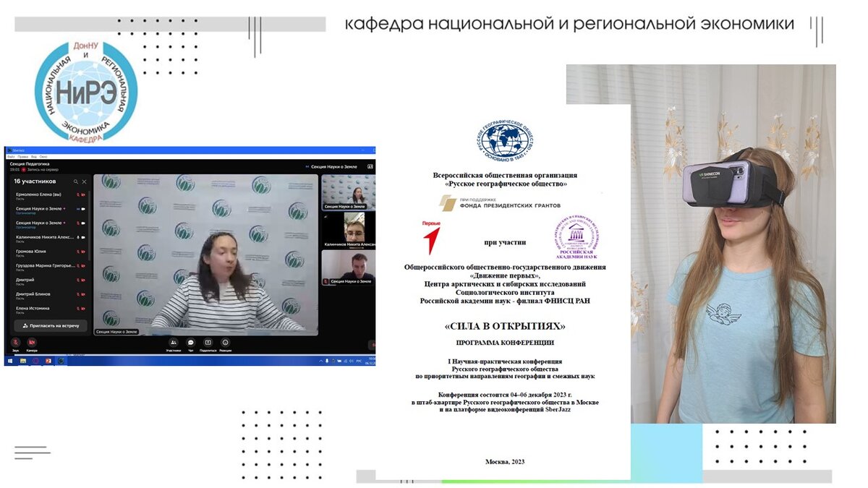Open the Реакции reactions button
Viewport: 868px width, 488px height.
tap(225, 342)
